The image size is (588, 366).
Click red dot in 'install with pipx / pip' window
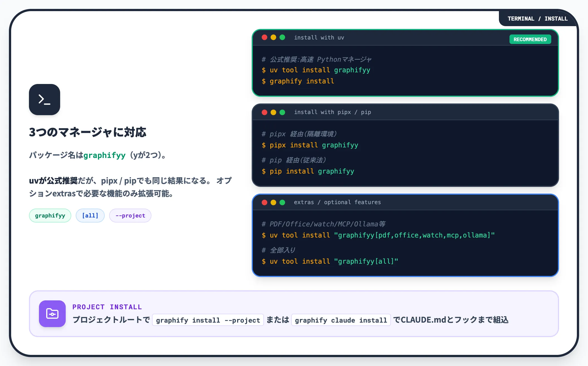[264, 112]
